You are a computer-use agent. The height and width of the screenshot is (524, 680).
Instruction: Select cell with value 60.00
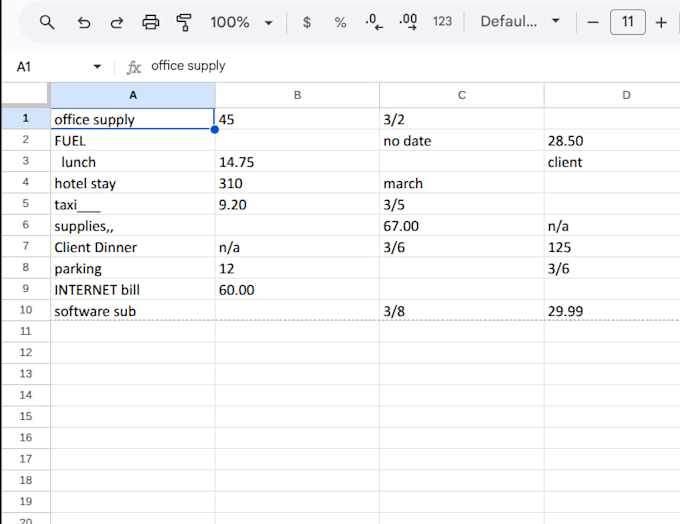click(297, 289)
